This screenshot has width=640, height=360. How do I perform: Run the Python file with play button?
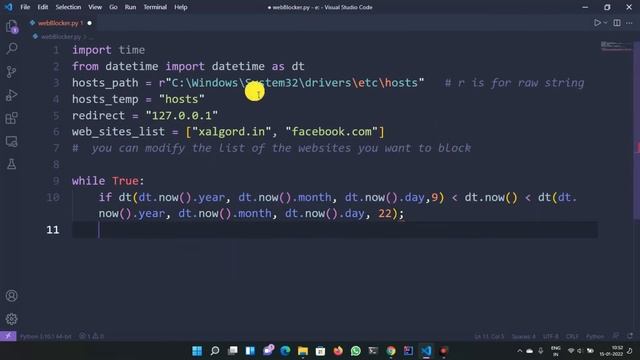pyautogui.click(x=597, y=23)
